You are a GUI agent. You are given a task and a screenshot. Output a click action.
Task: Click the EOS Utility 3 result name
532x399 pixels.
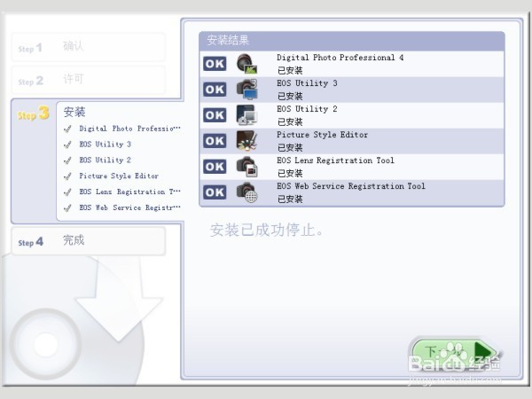pyautogui.click(x=307, y=83)
